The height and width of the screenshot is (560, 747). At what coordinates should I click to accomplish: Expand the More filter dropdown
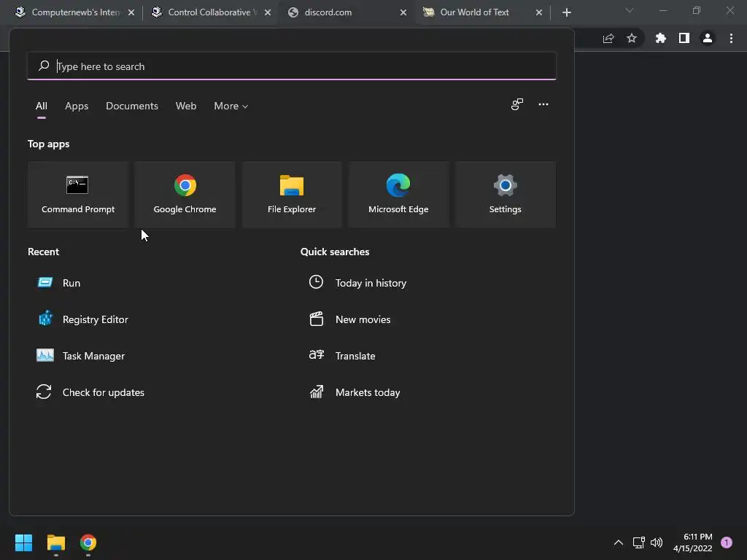(x=231, y=106)
